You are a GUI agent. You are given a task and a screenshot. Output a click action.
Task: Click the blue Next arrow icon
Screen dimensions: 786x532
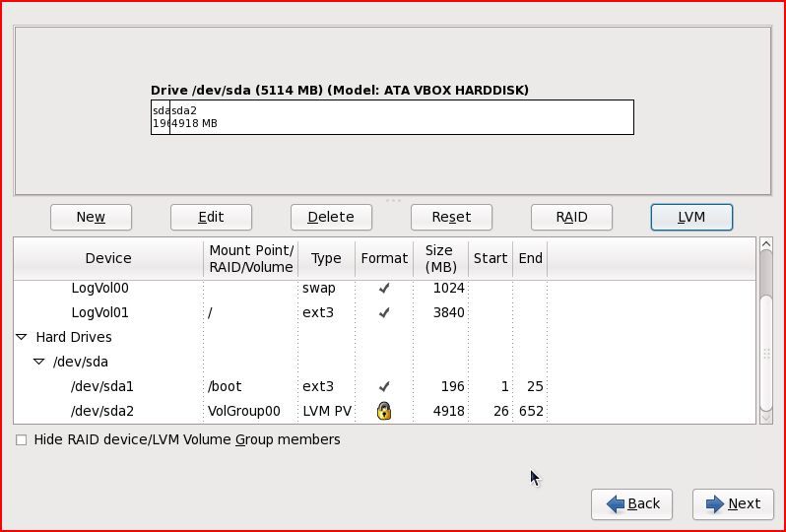(714, 504)
